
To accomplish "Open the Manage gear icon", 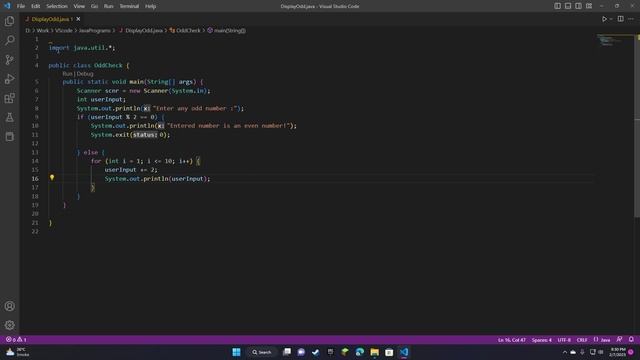I will tap(9, 325).
